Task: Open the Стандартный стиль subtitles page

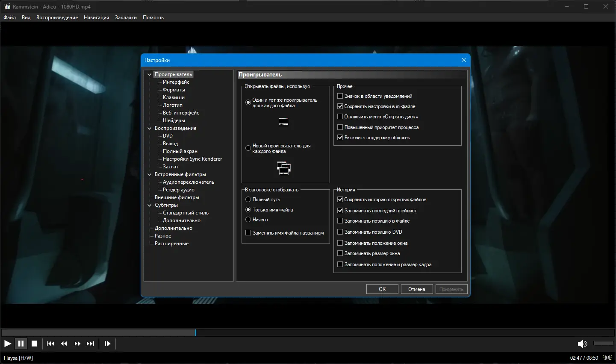Action: (186, 213)
